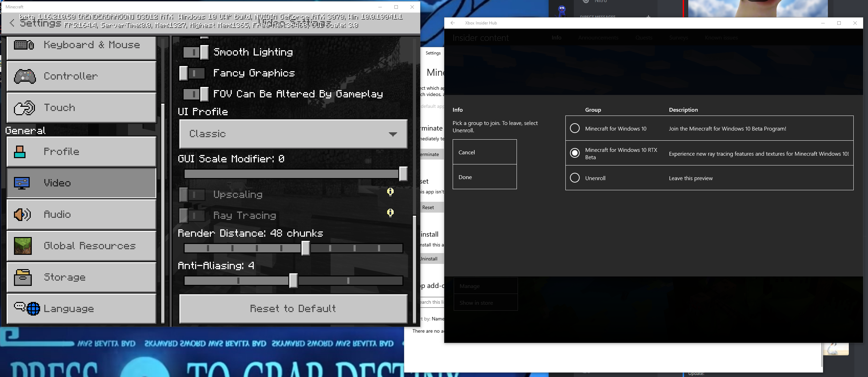Open Global Resources grass block icon
Viewport: 868px width, 377px height.
coord(23,246)
